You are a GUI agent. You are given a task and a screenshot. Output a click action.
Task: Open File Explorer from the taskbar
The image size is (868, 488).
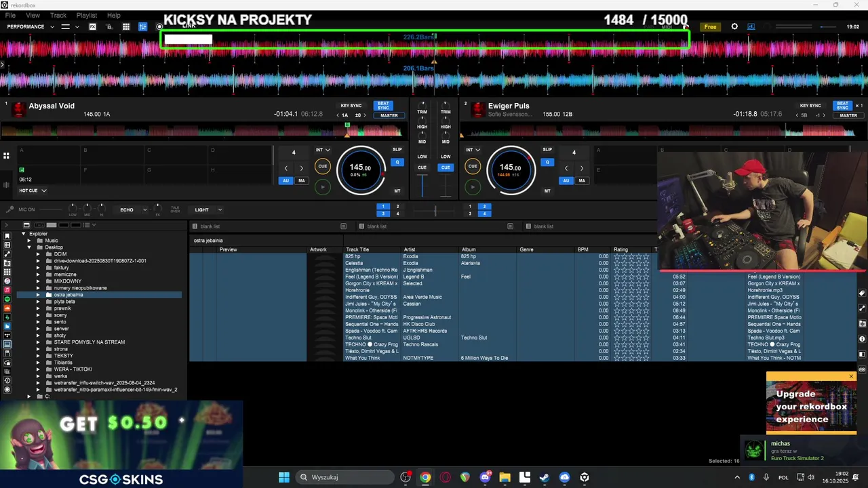(x=505, y=477)
